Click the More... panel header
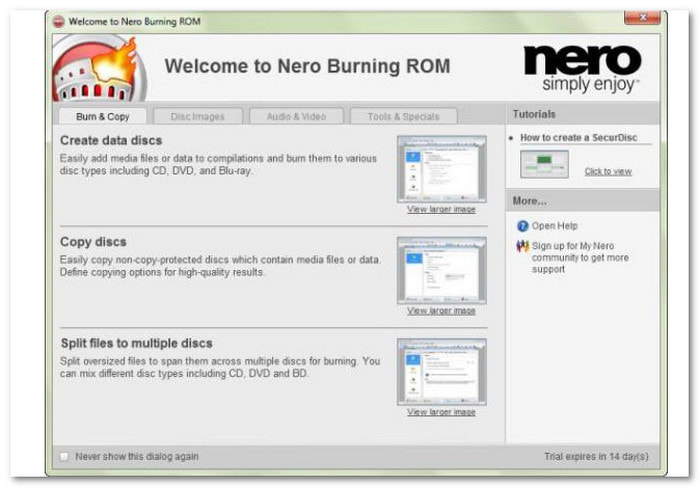 click(x=583, y=201)
